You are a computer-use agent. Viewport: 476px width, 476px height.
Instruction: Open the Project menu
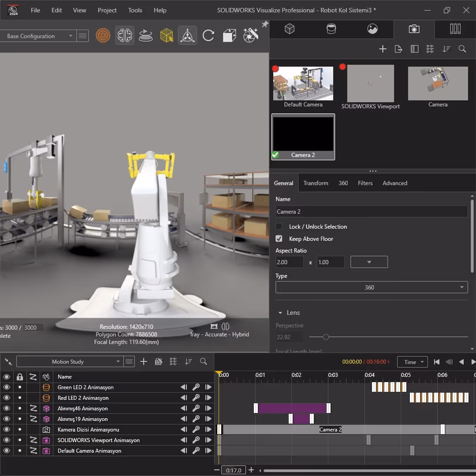[x=107, y=10]
